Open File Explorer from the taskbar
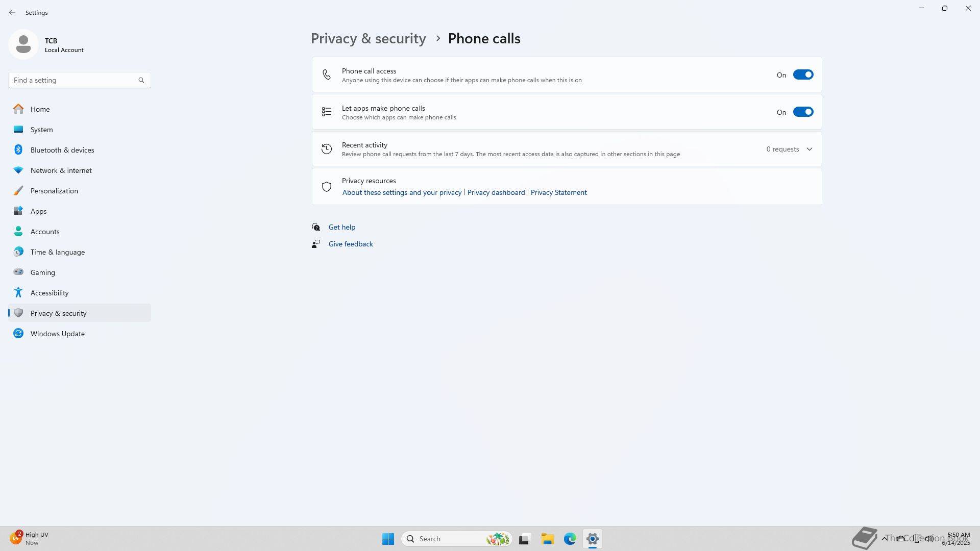The width and height of the screenshot is (980, 551). click(x=547, y=539)
